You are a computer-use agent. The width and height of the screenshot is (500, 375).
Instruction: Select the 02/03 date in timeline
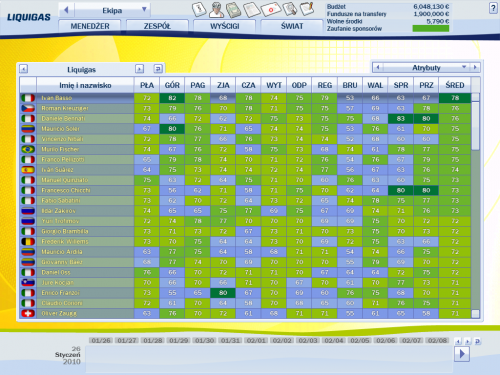pos(308,340)
